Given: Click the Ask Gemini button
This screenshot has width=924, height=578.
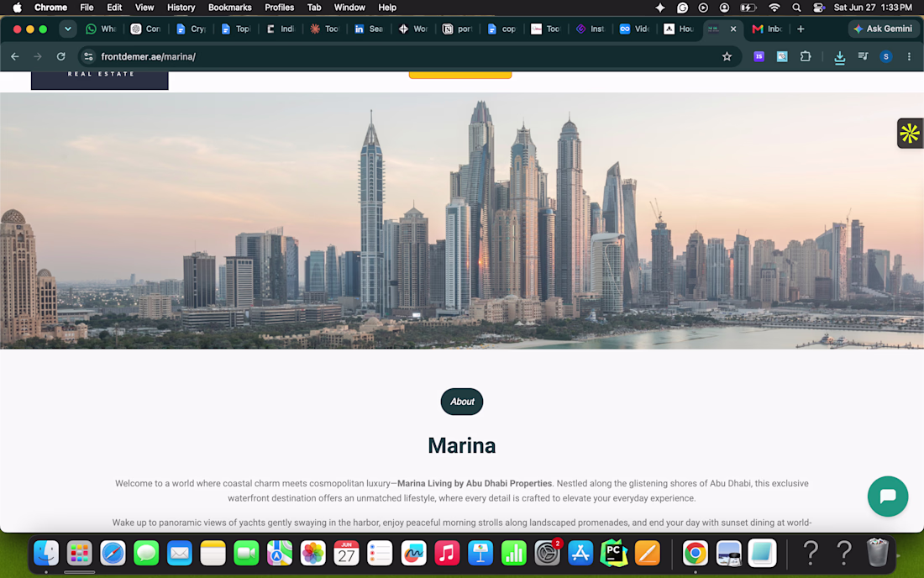Looking at the screenshot, I should point(883,29).
